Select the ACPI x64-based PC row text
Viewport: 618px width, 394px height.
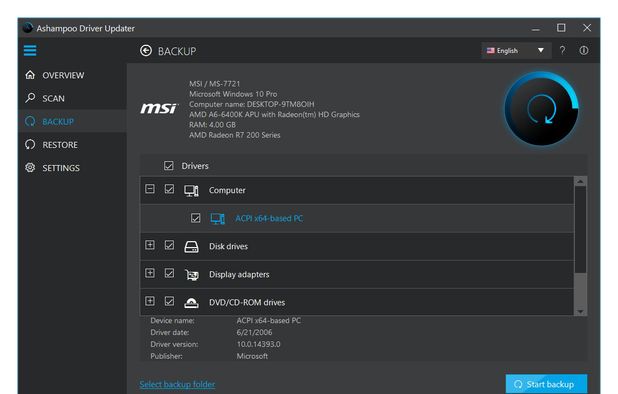pyautogui.click(x=269, y=218)
